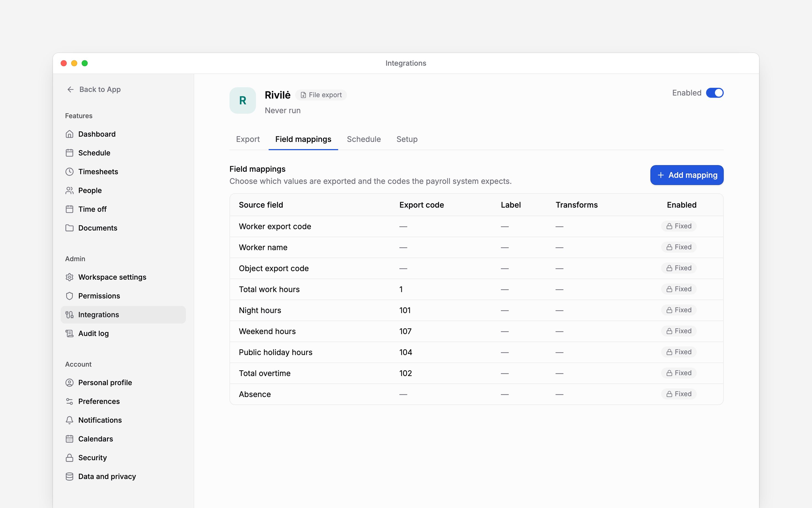
Task: Click the Rivilė R logo tile
Action: (243, 100)
